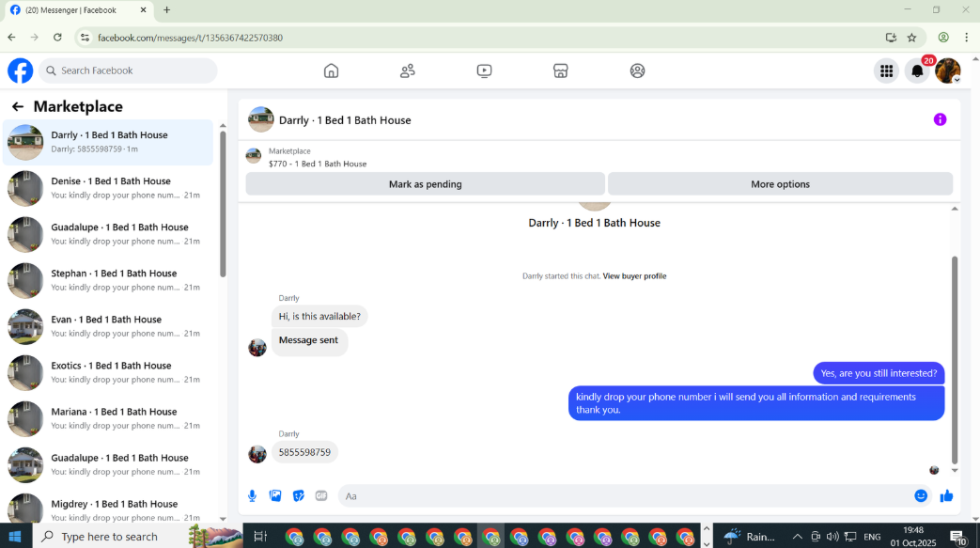Open Facebook home via logo

click(20, 70)
